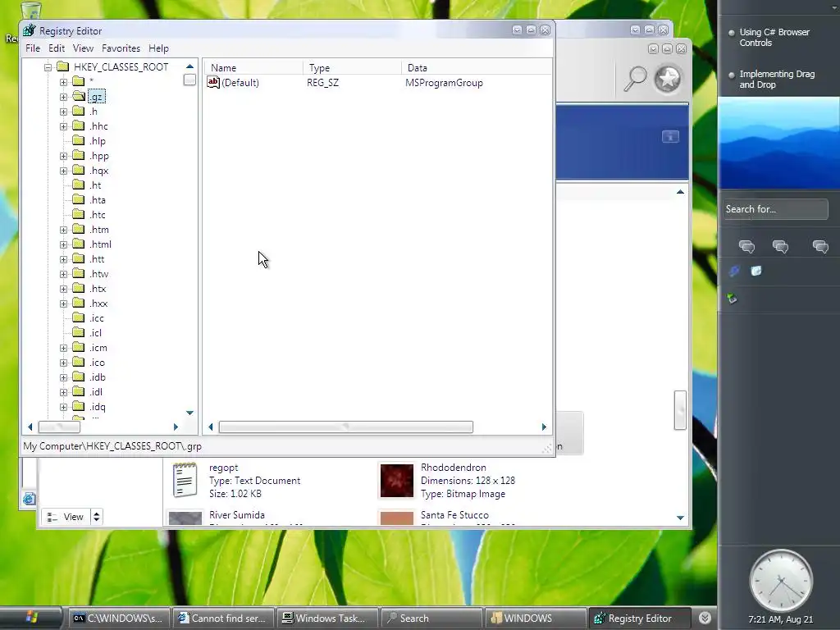Click the notification area chevron
Viewport: 840px width, 630px height.
click(705, 619)
